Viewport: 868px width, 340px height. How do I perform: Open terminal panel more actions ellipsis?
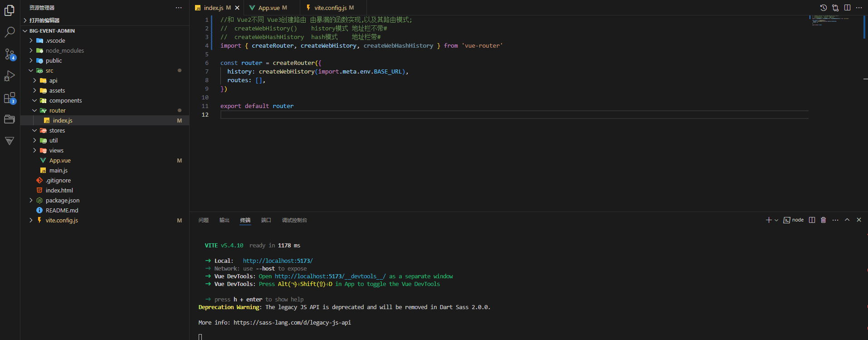point(835,220)
